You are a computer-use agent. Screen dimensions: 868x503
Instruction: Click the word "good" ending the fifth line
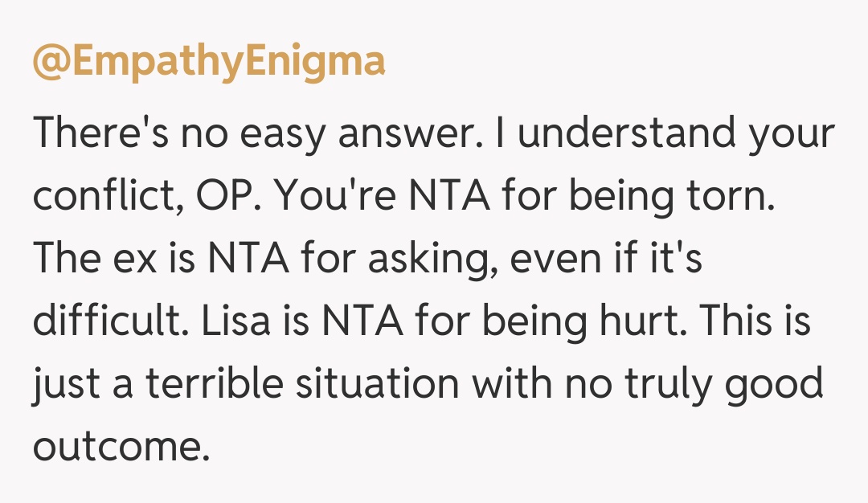point(776,384)
